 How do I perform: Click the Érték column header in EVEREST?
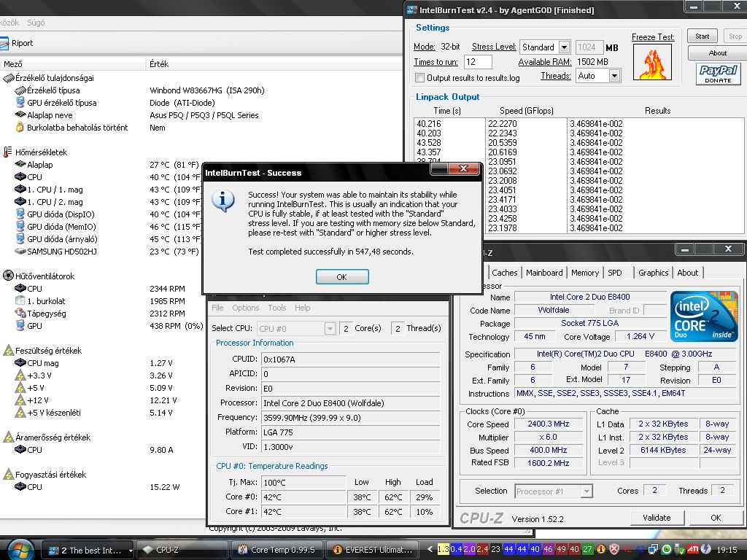(x=274, y=64)
